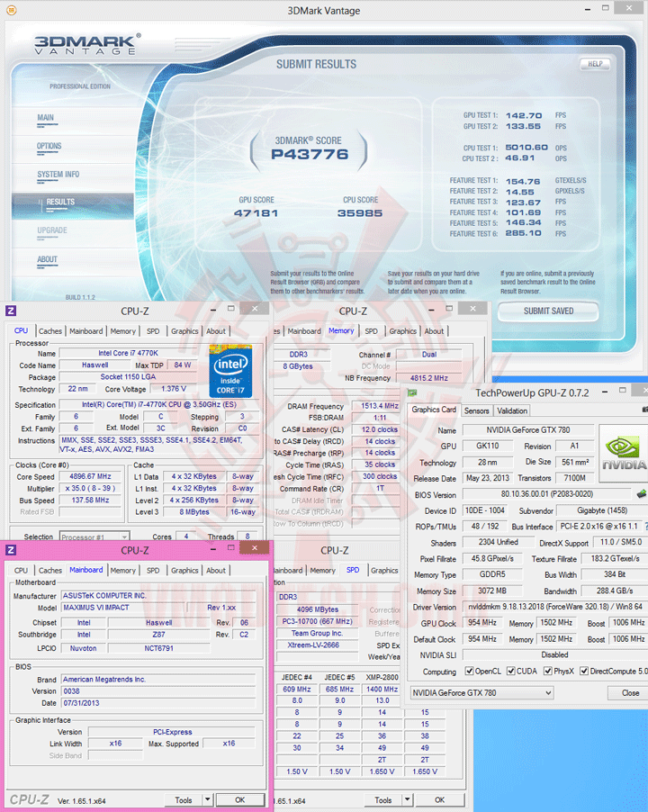This screenshot has width=648, height=812.
Task: Click the NB Frequency value 4815.2 MHz
Action: tap(429, 378)
